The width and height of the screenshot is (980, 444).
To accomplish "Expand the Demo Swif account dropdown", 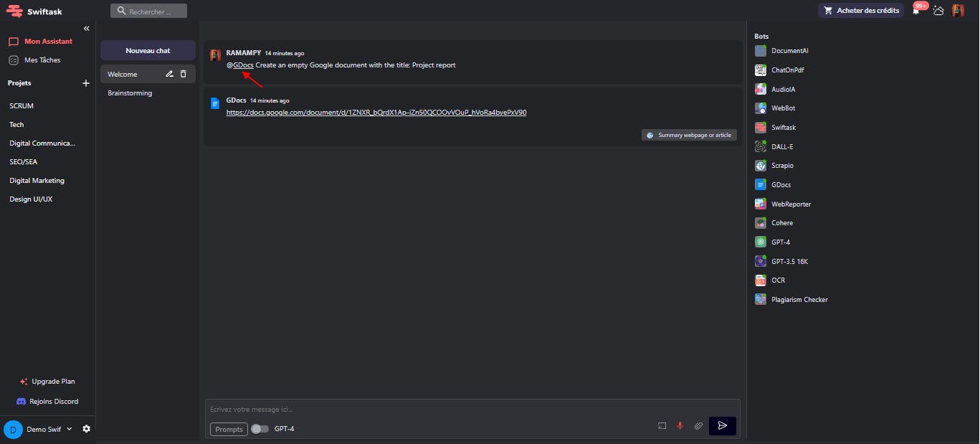I will (x=70, y=429).
